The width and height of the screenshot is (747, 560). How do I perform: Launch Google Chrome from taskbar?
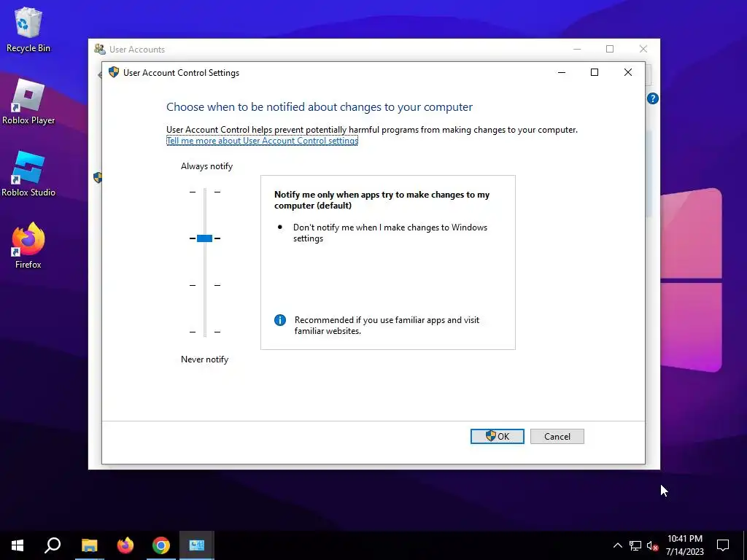click(x=161, y=545)
